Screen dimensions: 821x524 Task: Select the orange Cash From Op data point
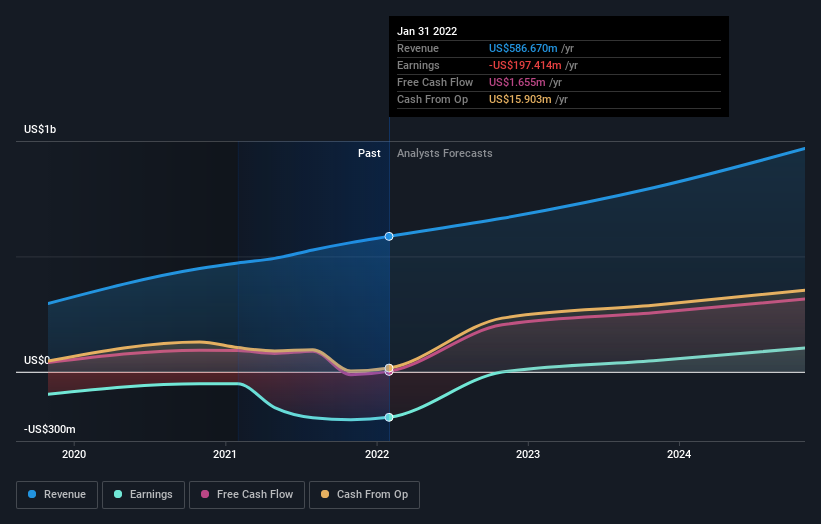[389, 368]
